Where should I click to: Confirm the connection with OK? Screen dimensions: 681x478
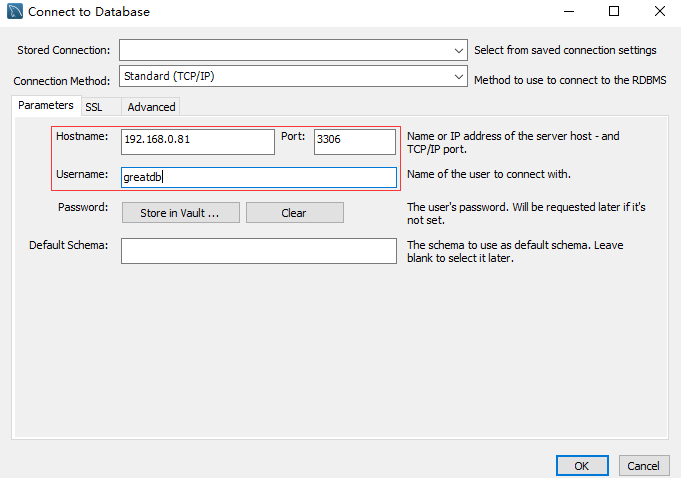[582, 466]
